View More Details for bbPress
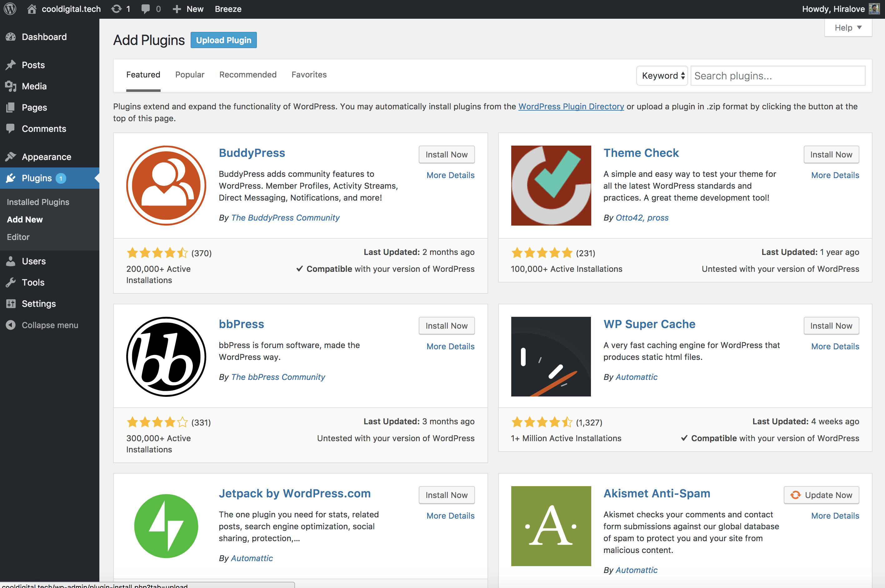This screenshot has width=885, height=588. pyautogui.click(x=450, y=346)
